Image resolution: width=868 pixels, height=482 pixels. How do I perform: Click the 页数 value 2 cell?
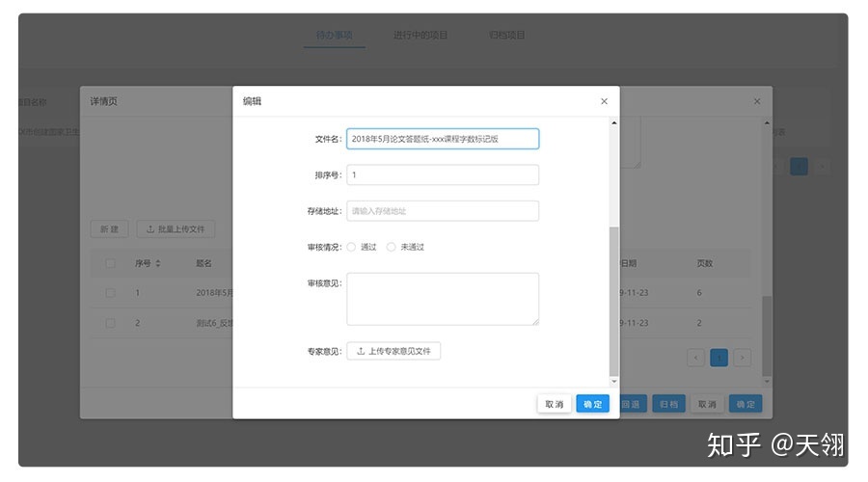coord(699,323)
